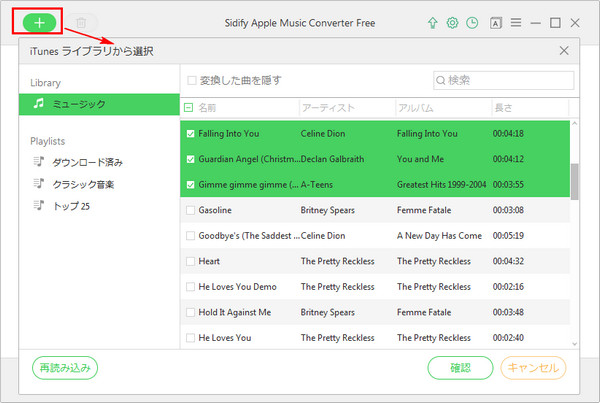This screenshot has height=403, width=600.
Task: Click the language 'A' icon
Action: pos(495,22)
